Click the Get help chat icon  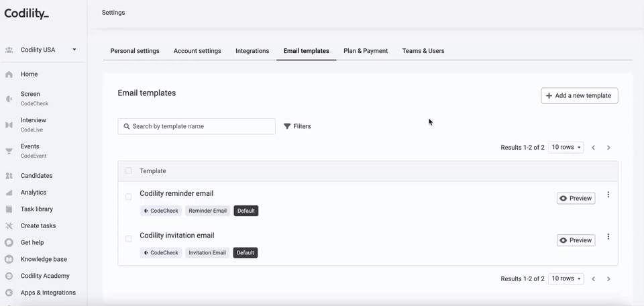(9, 243)
